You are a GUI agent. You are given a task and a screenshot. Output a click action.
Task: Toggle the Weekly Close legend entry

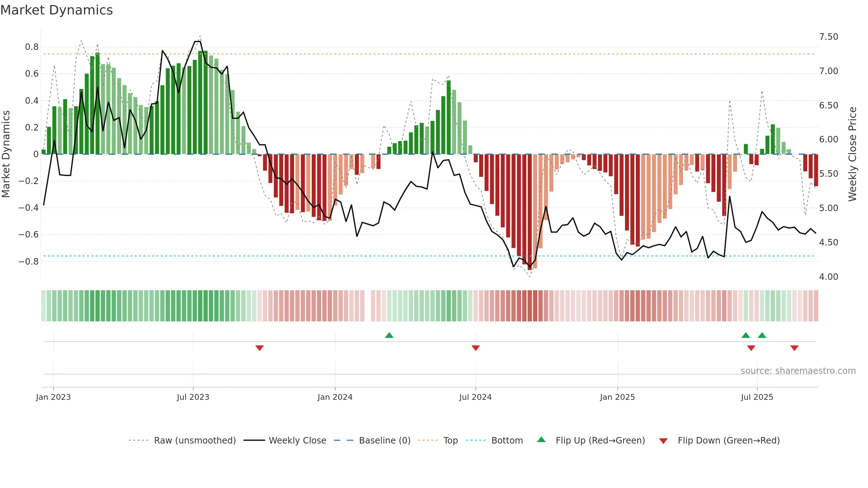pyautogui.click(x=285, y=440)
